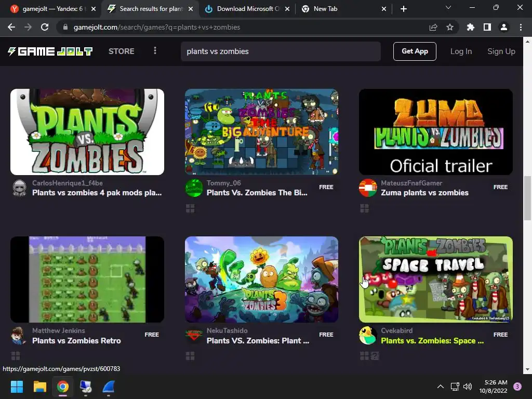Open the volume speaker tray icon

coord(468,387)
